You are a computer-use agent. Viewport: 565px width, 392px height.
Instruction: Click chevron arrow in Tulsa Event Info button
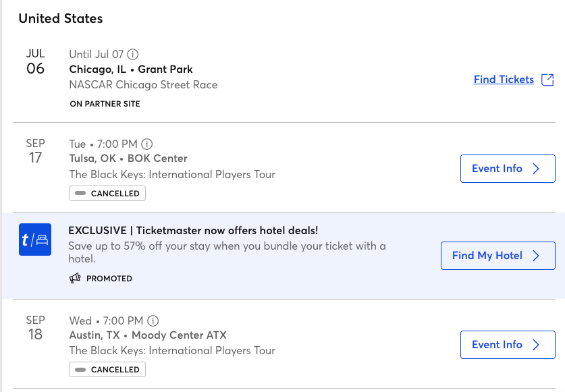pyautogui.click(x=536, y=169)
